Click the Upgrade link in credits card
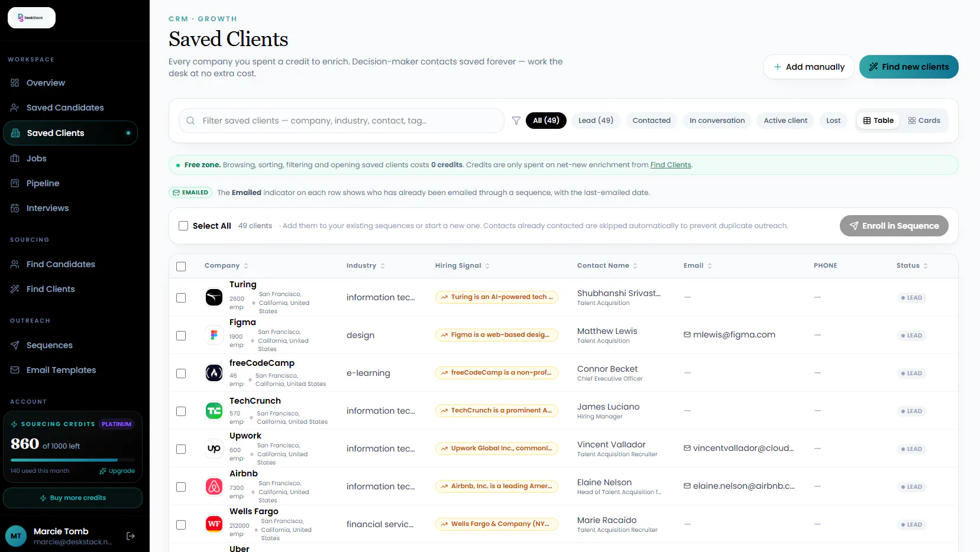 (117, 471)
